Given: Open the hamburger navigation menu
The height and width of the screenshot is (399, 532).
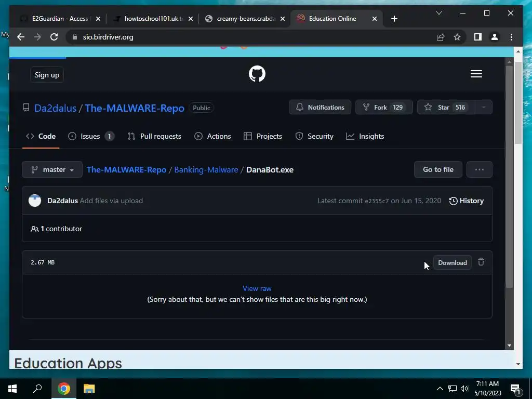Looking at the screenshot, I should click(x=476, y=74).
